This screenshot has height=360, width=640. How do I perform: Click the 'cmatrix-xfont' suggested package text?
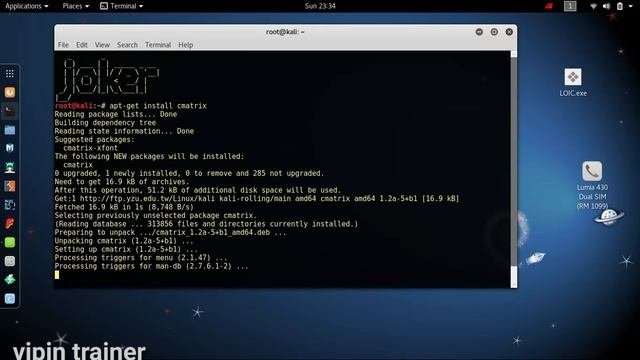[91, 148]
